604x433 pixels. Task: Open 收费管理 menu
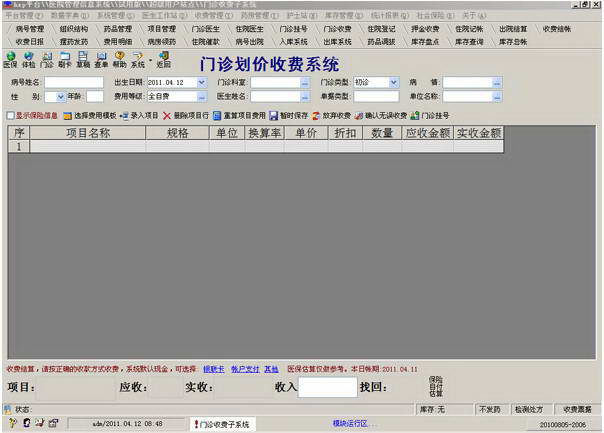coord(214,16)
